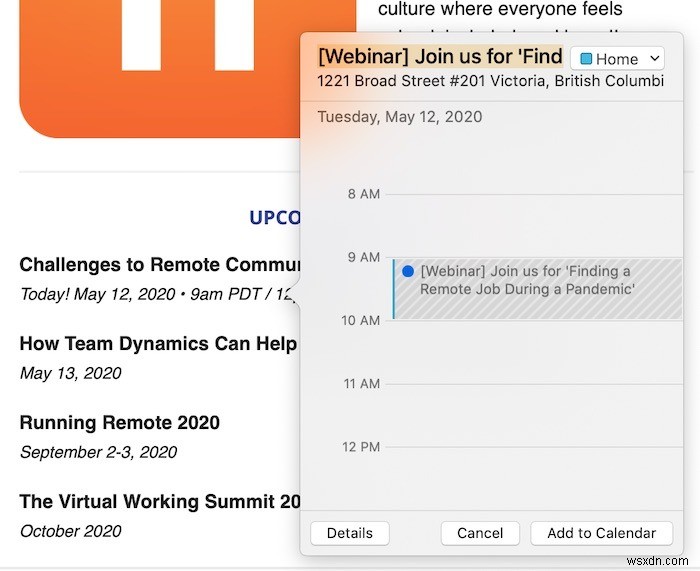
Task: Open 'How Team Dynamics Can Help' heading
Action: (x=158, y=344)
